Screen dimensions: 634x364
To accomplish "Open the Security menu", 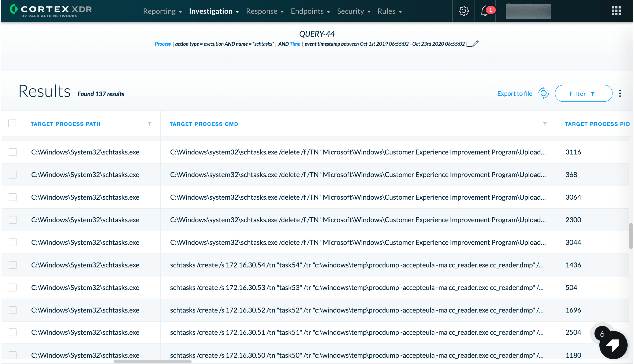I will point(353,11).
